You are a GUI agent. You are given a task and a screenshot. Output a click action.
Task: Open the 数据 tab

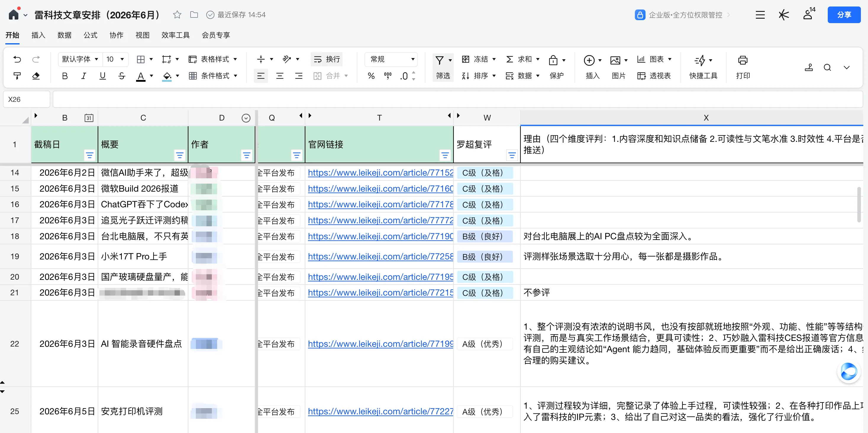pyautogui.click(x=64, y=35)
